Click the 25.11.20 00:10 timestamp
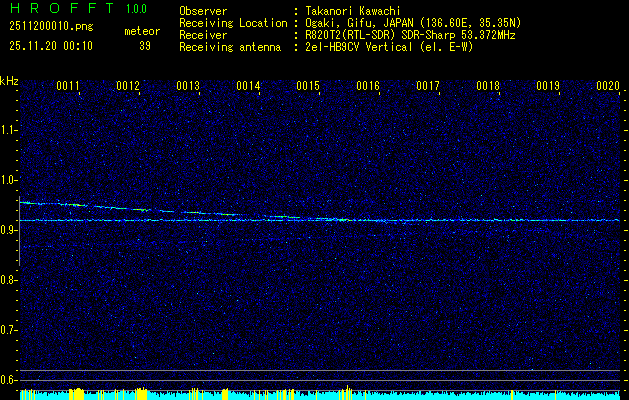The height and width of the screenshot is (400, 629). click(51, 46)
